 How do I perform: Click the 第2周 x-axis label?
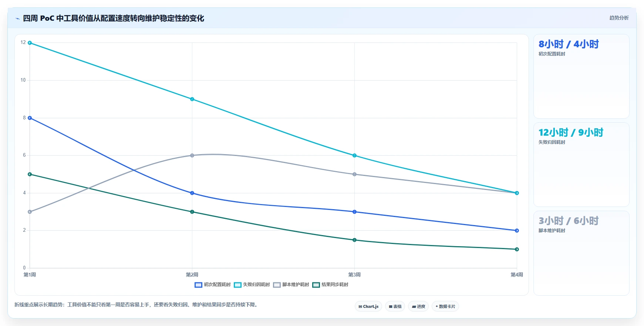click(x=192, y=275)
